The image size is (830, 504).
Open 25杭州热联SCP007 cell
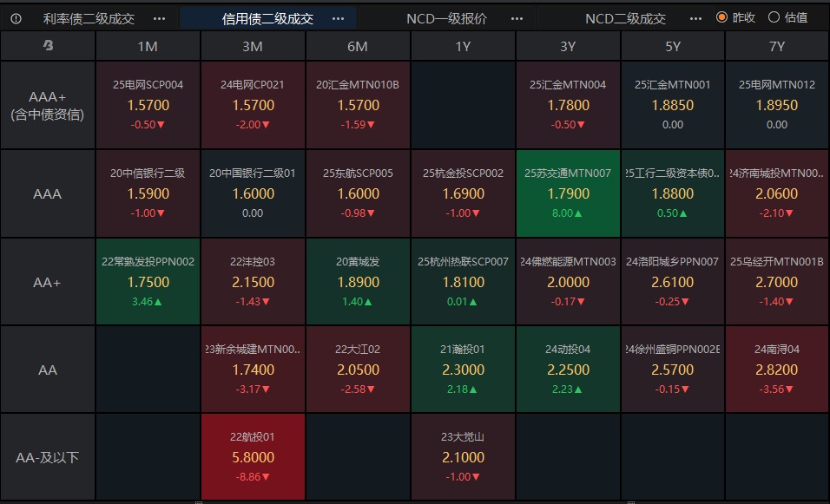(x=463, y=282)
